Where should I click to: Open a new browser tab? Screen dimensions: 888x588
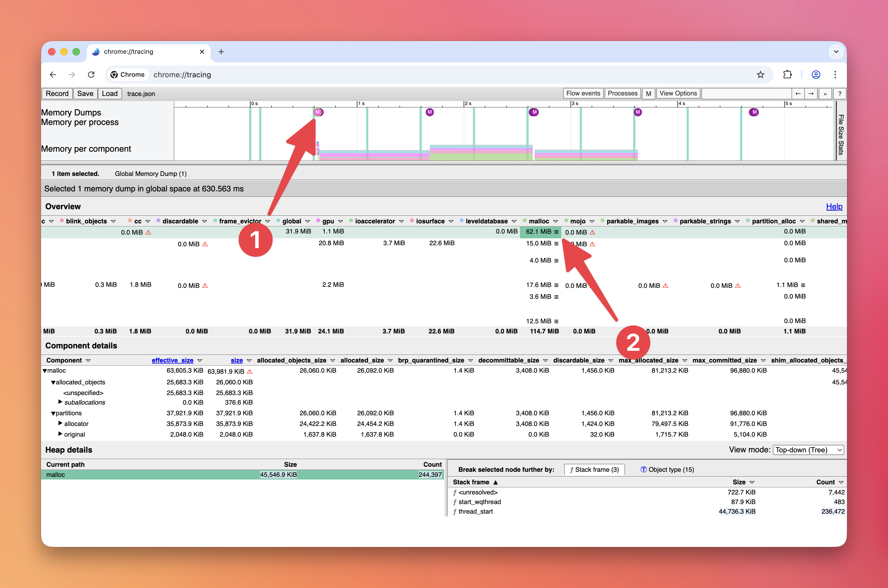click(x=221, y=52)
